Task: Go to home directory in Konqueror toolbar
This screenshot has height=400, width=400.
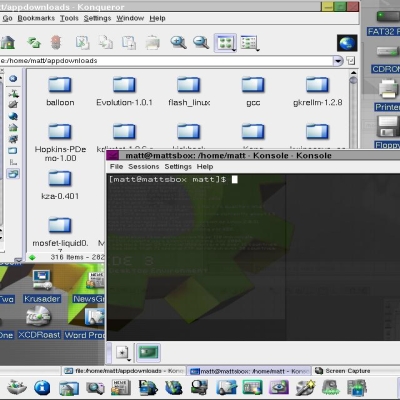Action: [x=7, y=42]
